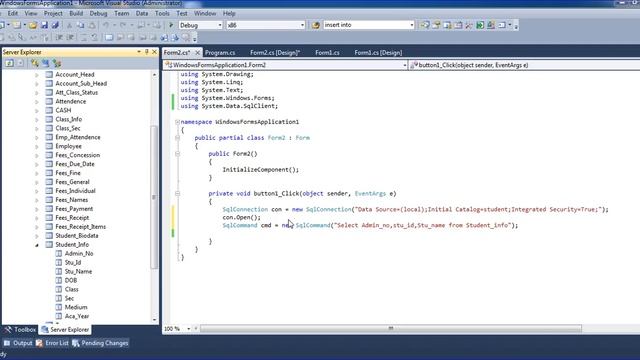Click the Add SharePoint Connection icon
The width and height of the screenshot is (640, 360).
pos(57,63)
